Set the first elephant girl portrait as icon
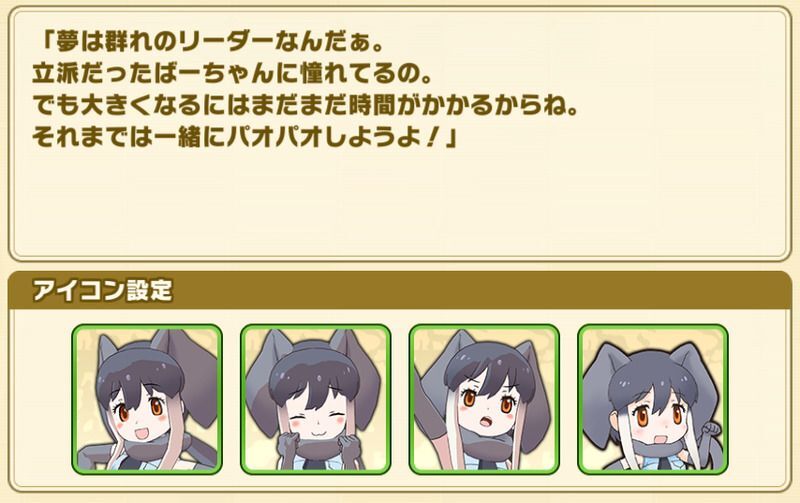The width and height of the screenshot is (800, 503). tap(147, 399)
